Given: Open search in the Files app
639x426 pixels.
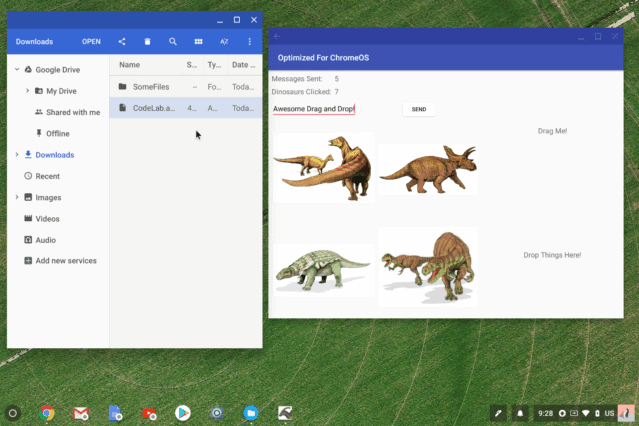Looking at the screenshot, I should pyautogui.click(x=173, y=42).
